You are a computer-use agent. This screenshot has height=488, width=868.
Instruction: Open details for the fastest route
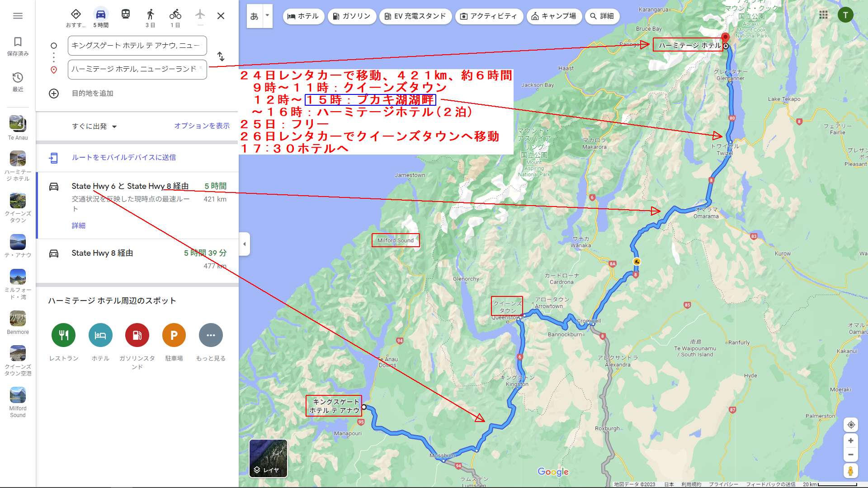(78, 225)
